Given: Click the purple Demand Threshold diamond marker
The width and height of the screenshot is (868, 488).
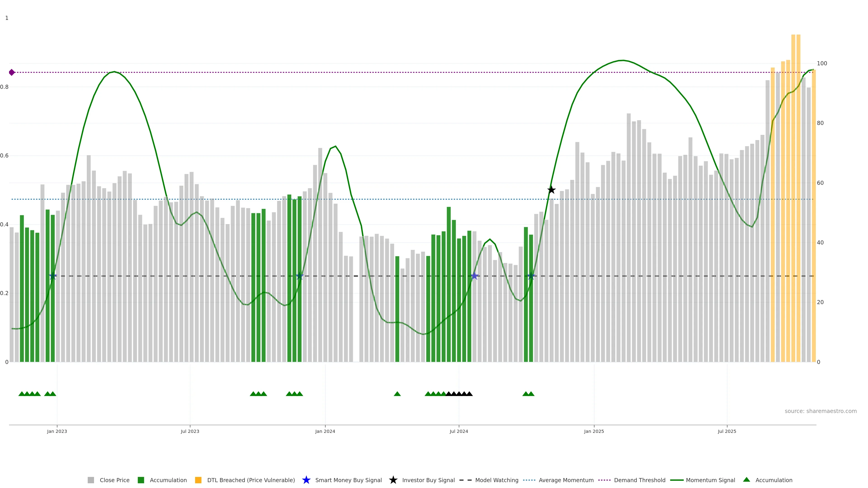Looking at the screenshot, I should click(12, 72).
